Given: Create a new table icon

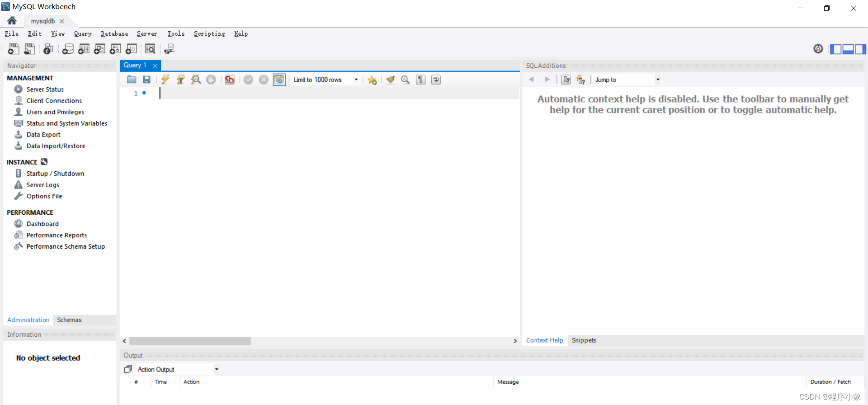Looking at the screenshot, I should [x=84, y=49].
